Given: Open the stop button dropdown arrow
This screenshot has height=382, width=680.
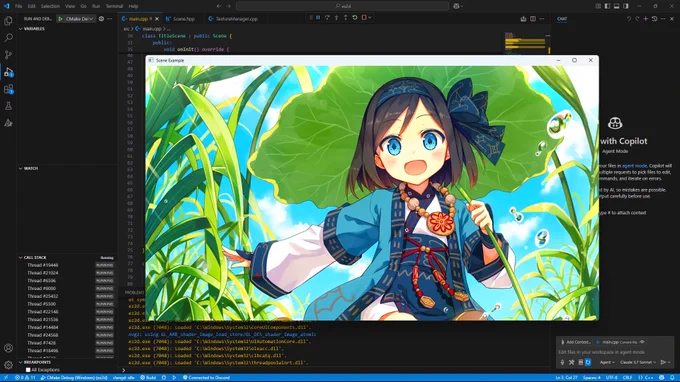Looking at the screenshot, I should click(x=369, y=17).
